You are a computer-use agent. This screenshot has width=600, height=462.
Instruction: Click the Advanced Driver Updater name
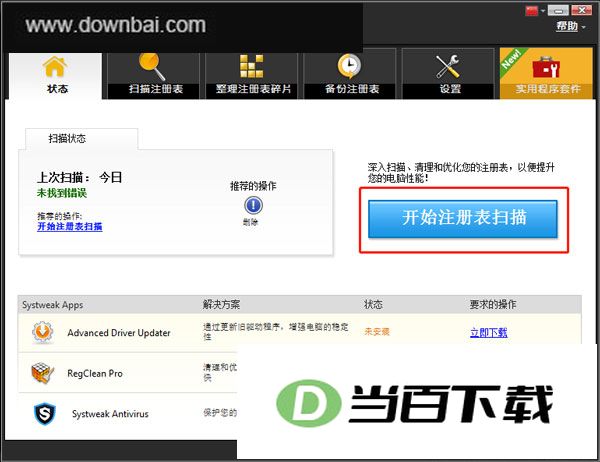click(119, 333)
